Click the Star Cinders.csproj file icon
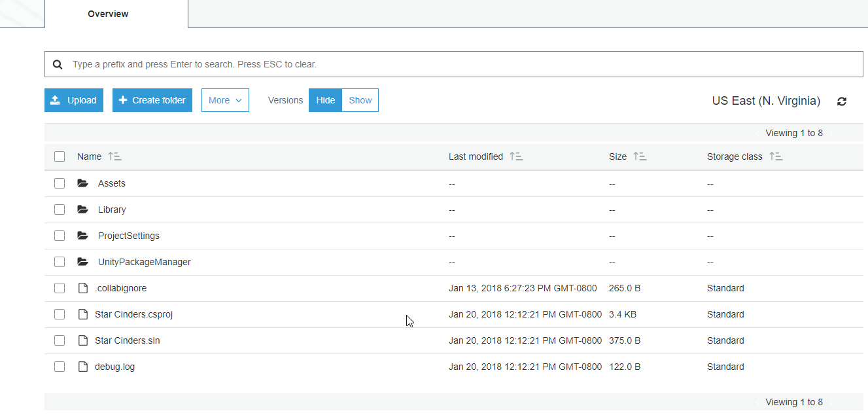The height and width of the screenshot is (417, 868). (82, 314)
